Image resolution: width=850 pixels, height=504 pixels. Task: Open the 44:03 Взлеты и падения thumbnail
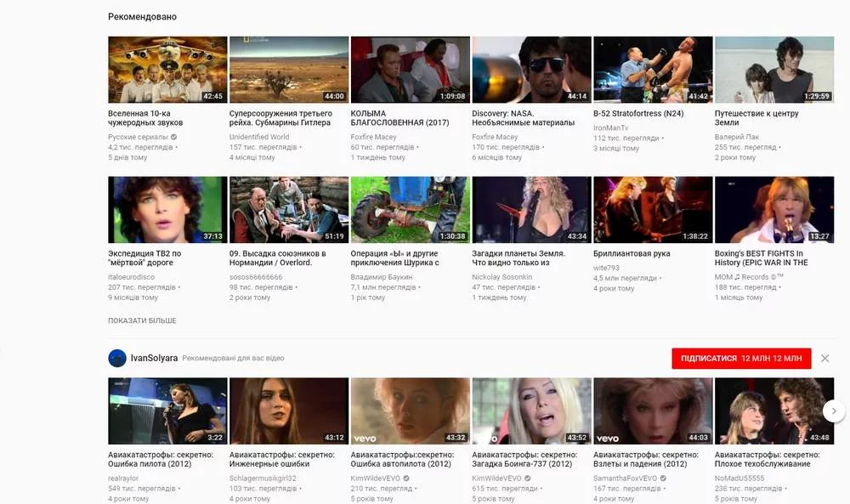653,411
